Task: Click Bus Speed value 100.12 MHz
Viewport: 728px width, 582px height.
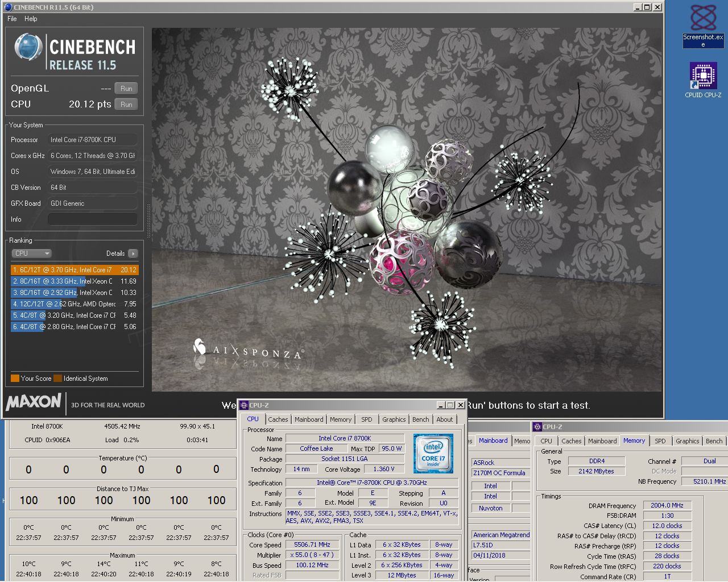Action: coord(312,565)
